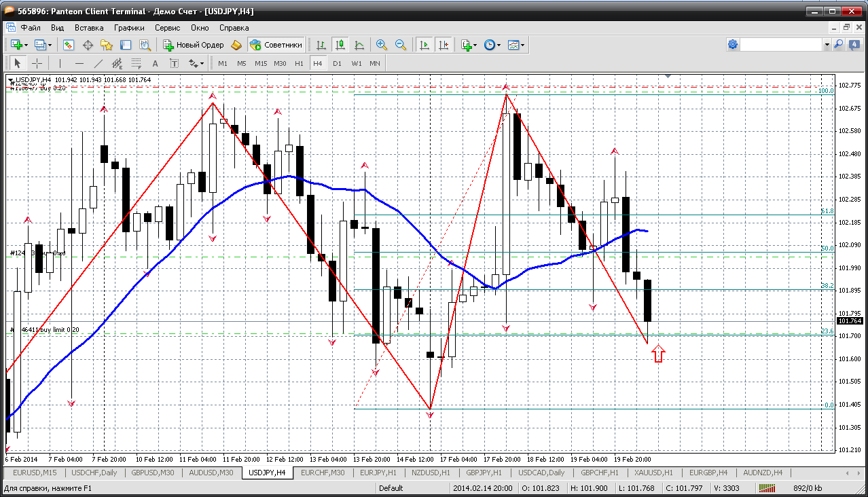Open the Templates dropdown
The image size is (868, 497).
point(517,45)
